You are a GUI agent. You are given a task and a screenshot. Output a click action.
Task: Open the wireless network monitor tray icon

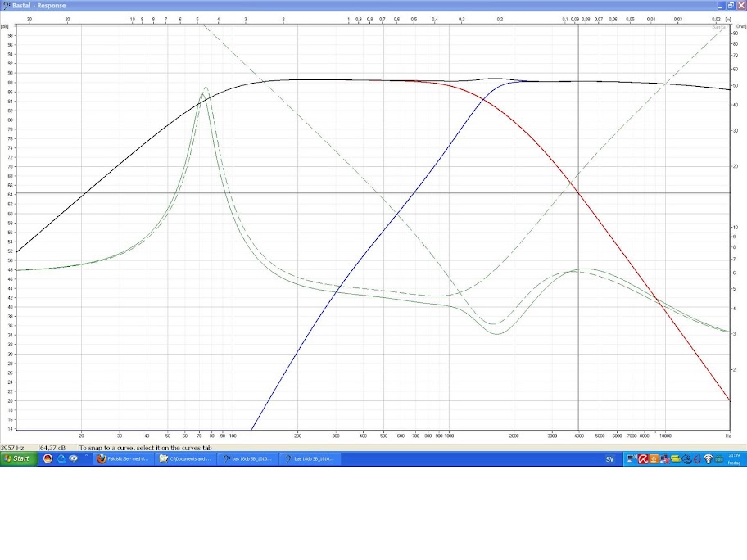click(632, 458)
